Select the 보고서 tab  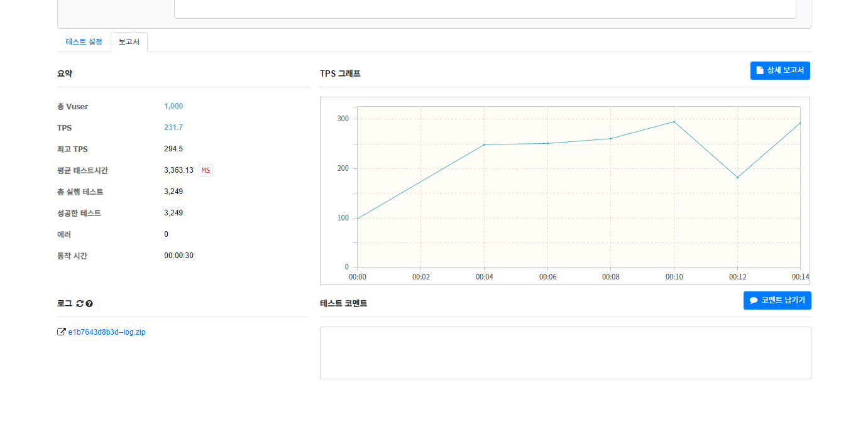[x=129, y=42]
